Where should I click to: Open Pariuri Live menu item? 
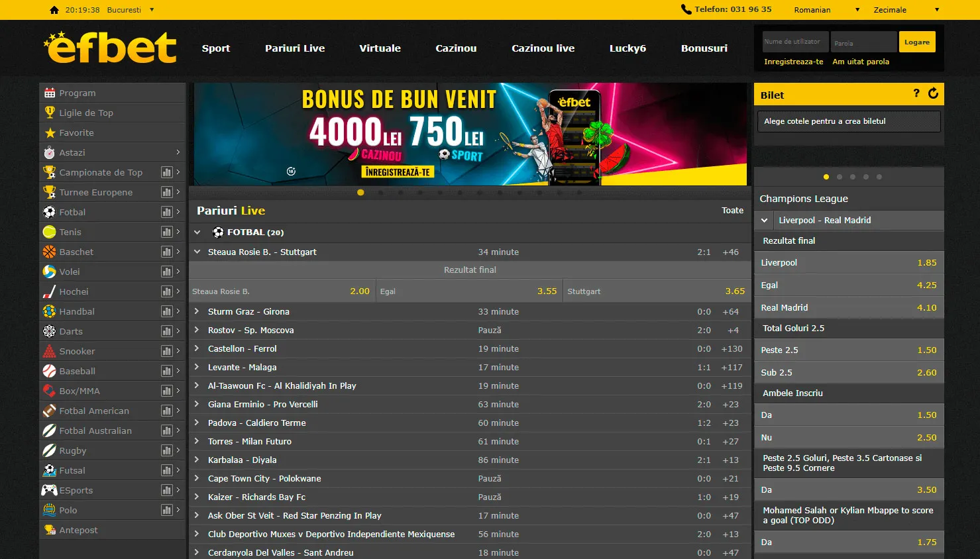click(295, 48)
